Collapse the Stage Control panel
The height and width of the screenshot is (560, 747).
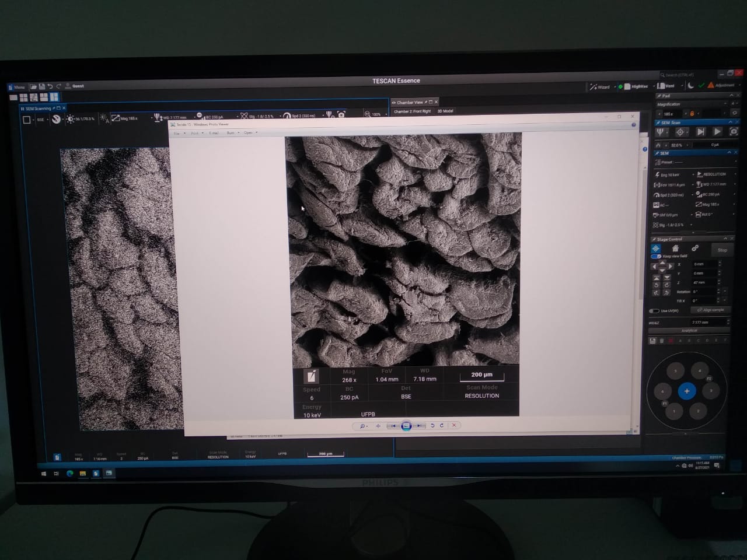(725, 239)
